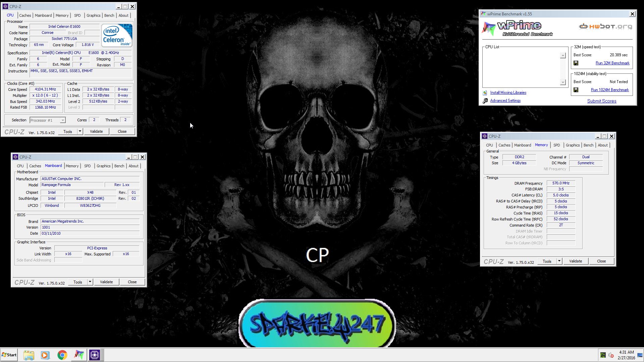Click the CAS# Latency value 5.0 clocks

click(x=561, y=195)
